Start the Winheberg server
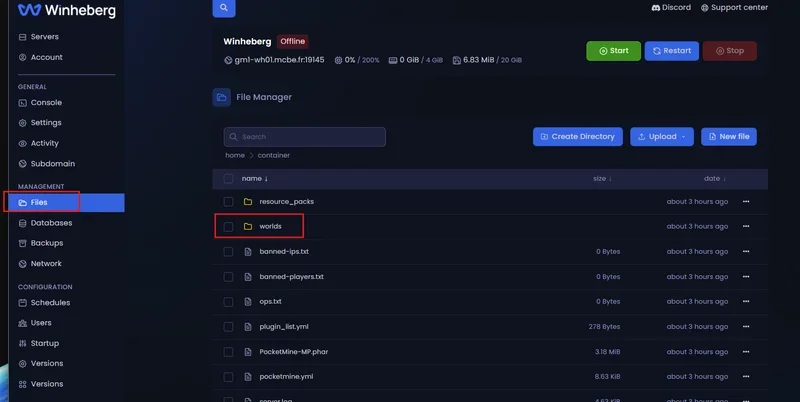Viewport: 800px width, 402px height. [613, 51]
